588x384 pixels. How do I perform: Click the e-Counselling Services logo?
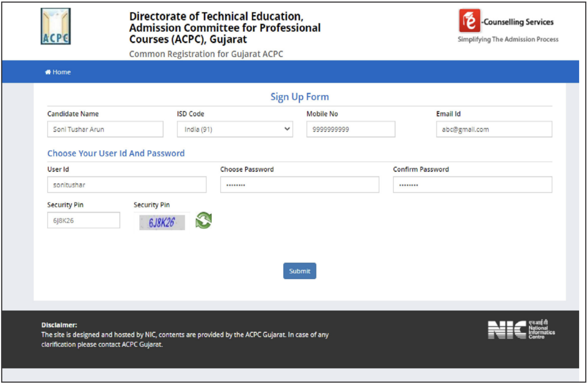pos(506,21)
